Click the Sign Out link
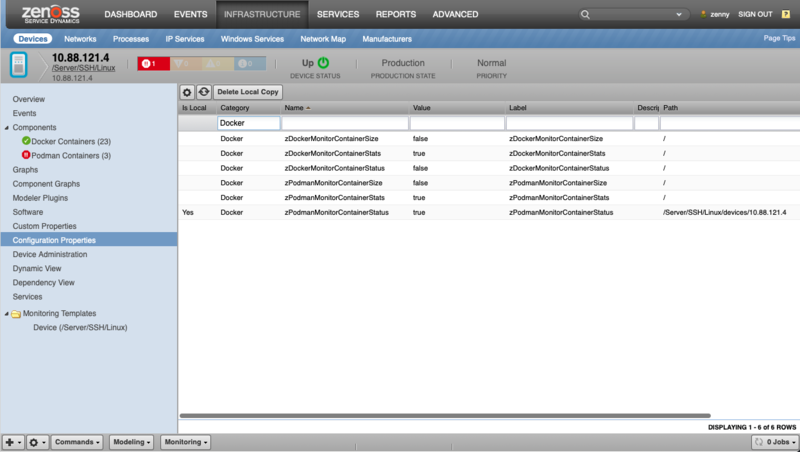Image resolution: width=800 pixels, height=452 pixels. [755, 14]
